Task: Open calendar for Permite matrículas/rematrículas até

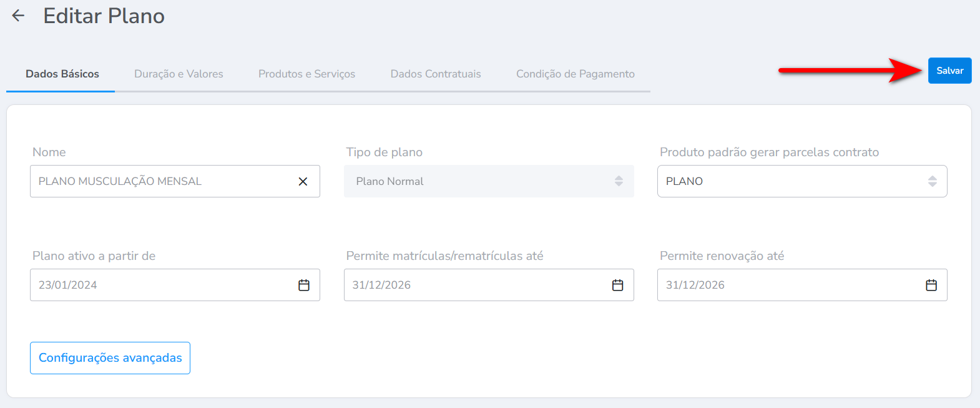Action: point(617,285)
